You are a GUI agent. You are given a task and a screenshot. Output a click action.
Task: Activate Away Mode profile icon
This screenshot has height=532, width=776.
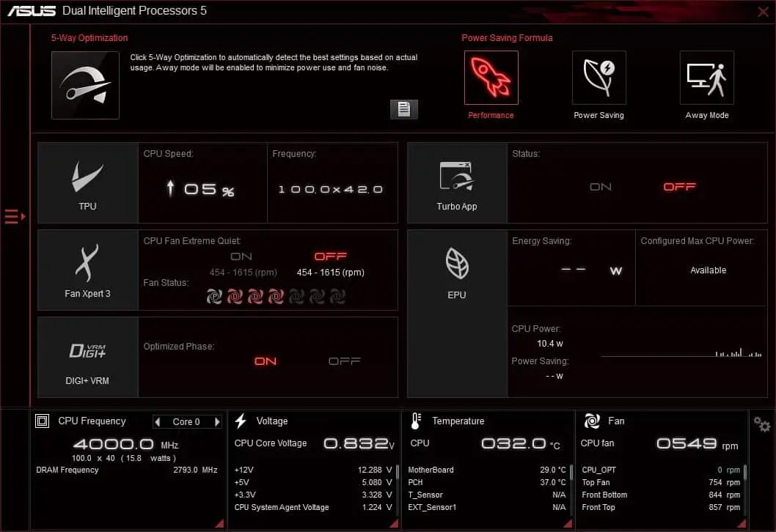coord(707,78)
